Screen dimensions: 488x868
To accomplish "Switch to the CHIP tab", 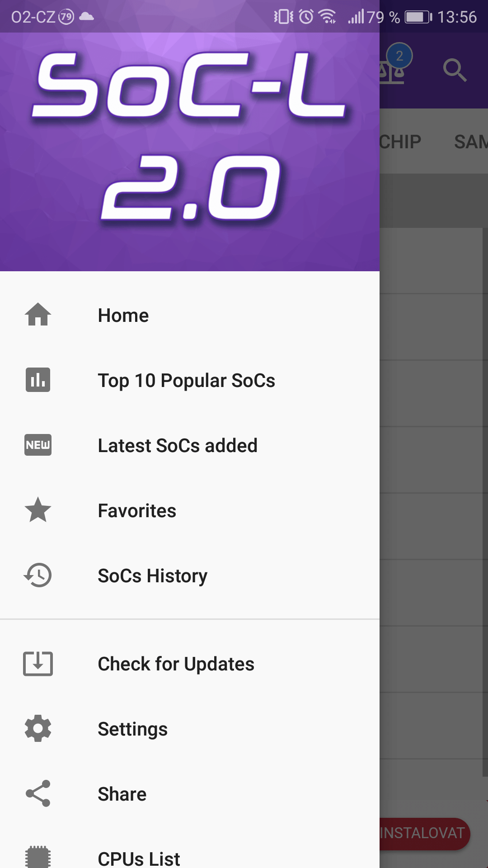I will click(400, 142).
